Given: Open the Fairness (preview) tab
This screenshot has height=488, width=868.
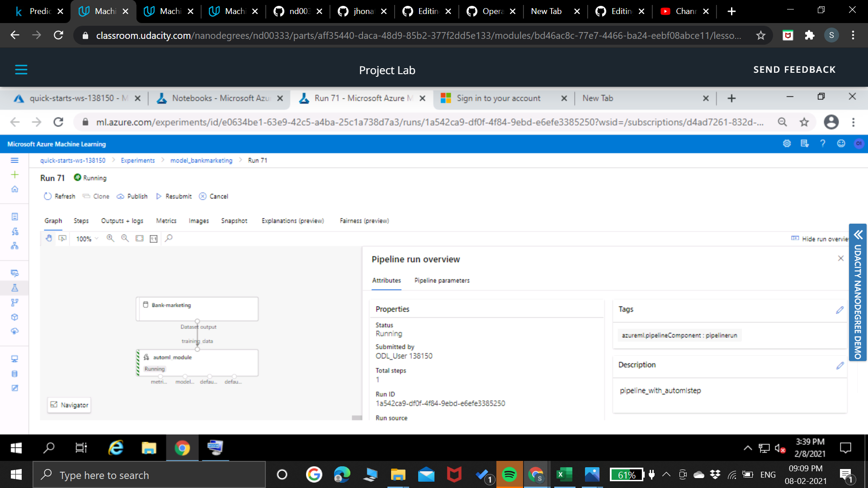Looking at the screenshot, I should pos(364,221).
